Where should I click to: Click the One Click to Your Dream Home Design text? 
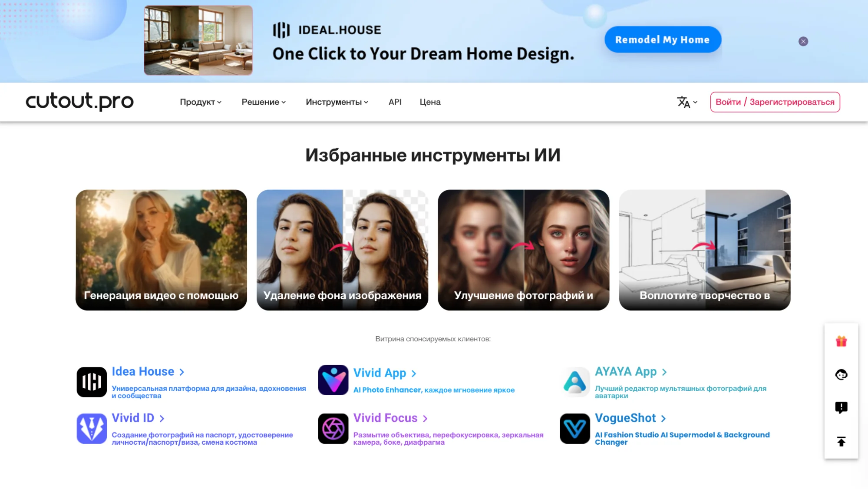point(423,54)
